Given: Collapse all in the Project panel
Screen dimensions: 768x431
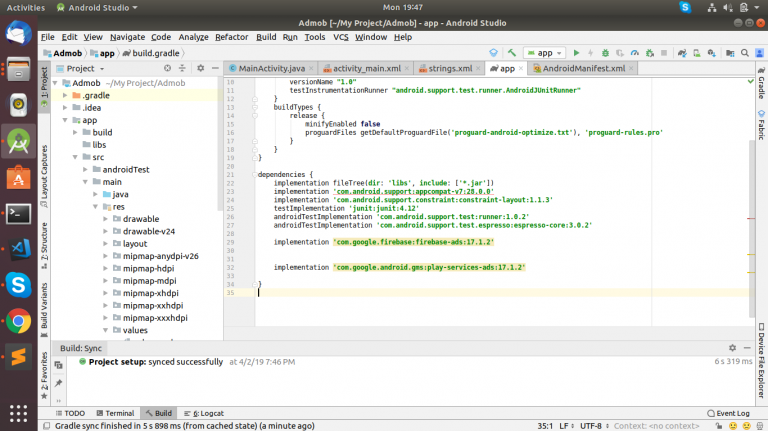Looking at the screenshot, I should click(x=182, y=69).
